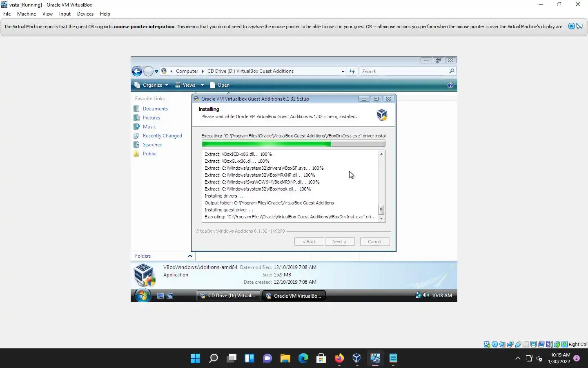The height and width of the screenshot is (368, 588).
Task: Click Switch Between Windows quick launch icon
Action: tap(170, 296)
